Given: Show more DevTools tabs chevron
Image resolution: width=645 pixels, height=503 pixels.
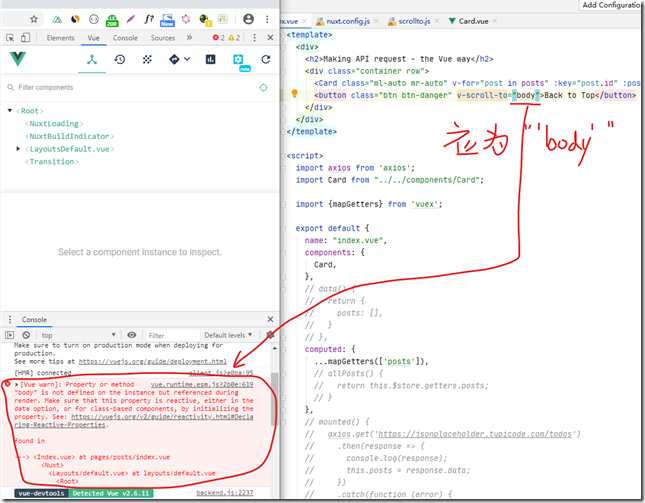Looking at the screenshot, I should [x=189, y=37].
